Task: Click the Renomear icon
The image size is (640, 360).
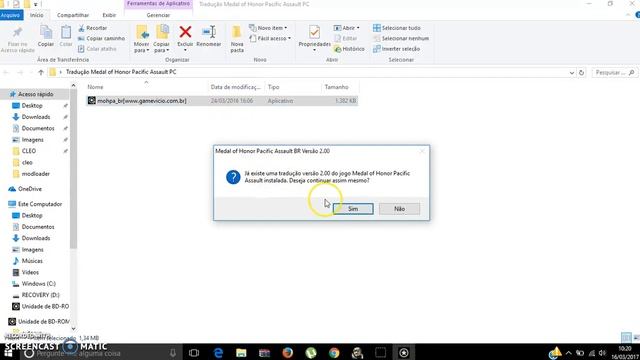Action: [x=209, y=32]
